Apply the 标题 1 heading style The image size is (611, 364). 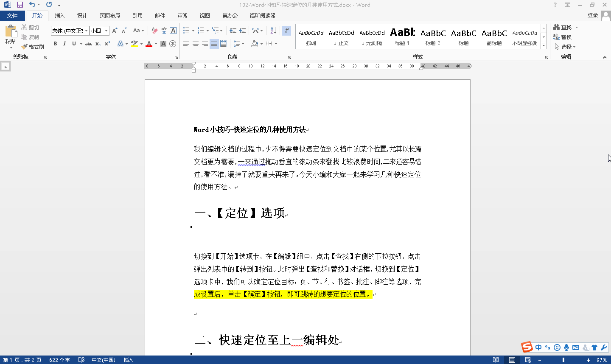point(402,37)
